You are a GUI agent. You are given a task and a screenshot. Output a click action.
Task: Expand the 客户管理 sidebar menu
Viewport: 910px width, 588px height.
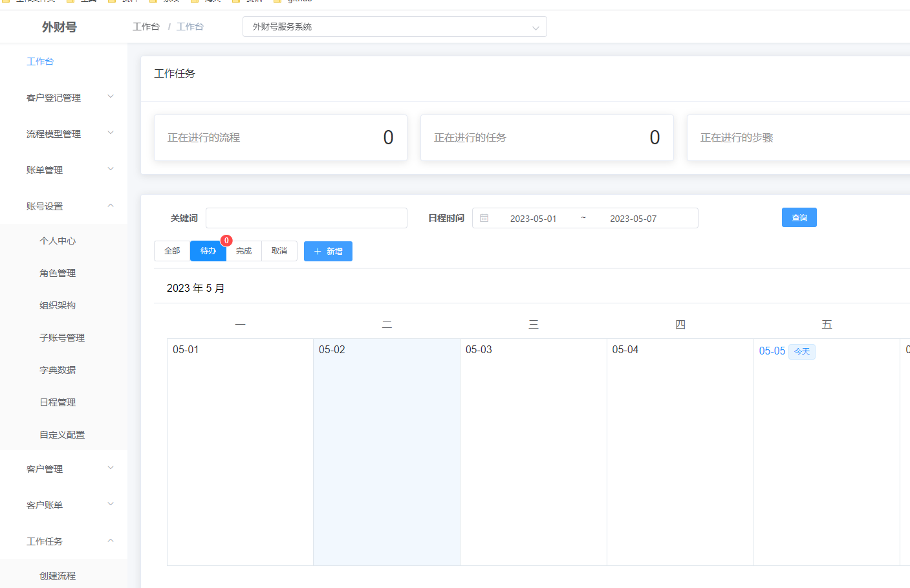[x=63, y=468]
